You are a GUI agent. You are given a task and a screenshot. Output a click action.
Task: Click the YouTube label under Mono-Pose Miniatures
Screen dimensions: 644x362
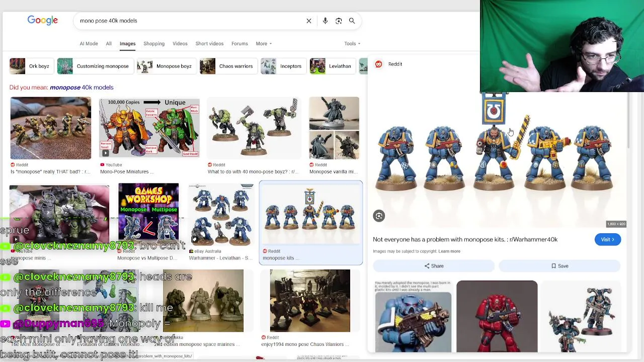[114, 165]
